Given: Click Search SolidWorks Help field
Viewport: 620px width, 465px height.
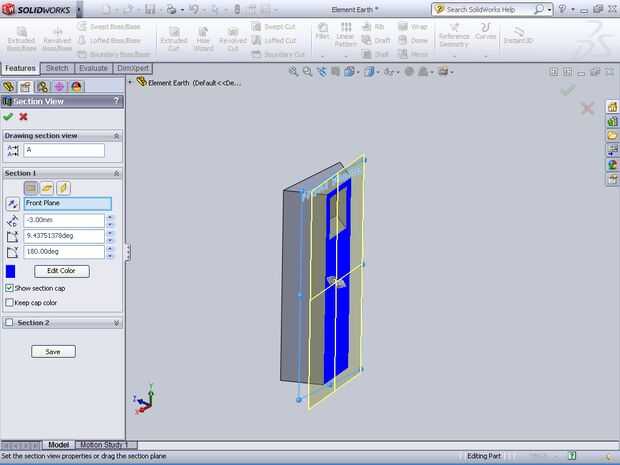Looking at the screenshot, I should point(490,9).
